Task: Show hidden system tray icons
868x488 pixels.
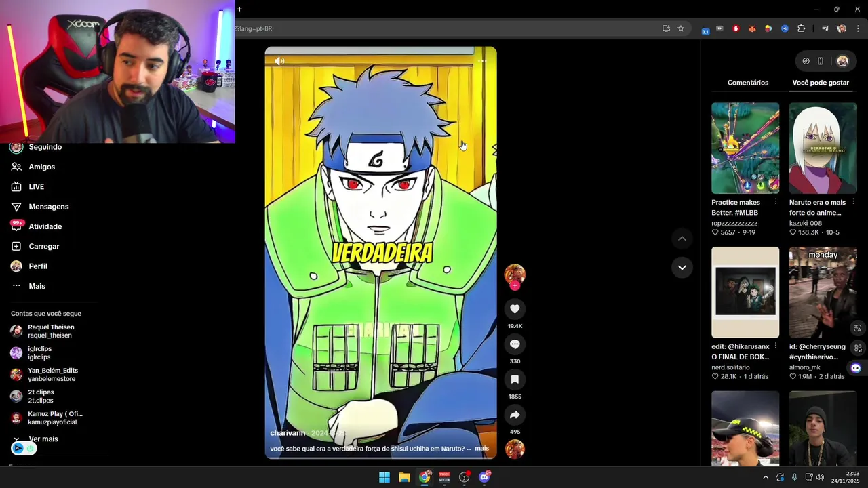Action: (766, 477)
